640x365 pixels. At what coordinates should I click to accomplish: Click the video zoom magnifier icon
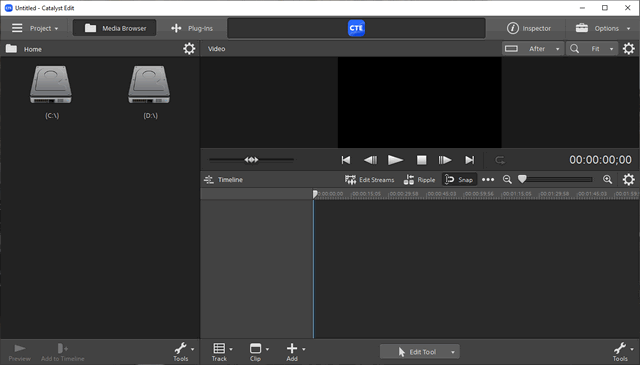click(574, 49)
